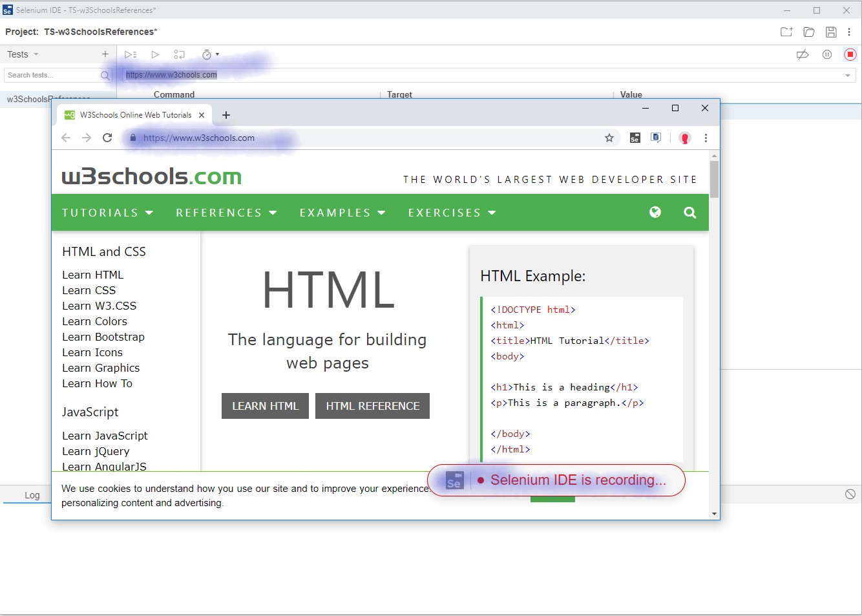Image resolution: width=862 pixels, height=616 pixels.
Task: Click the 'HTML Example:' heading
Action: point(533,276)
